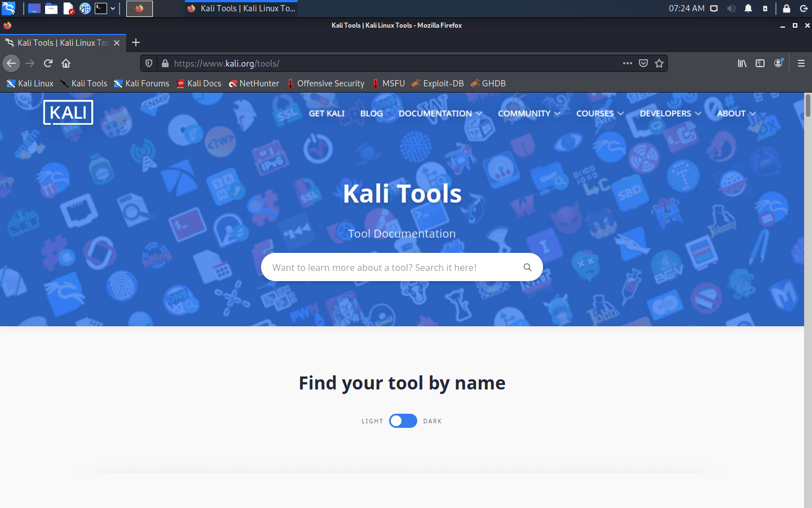Open the Offensive Security bookmark
Viewport: 812px width, 508px height.
(325, 84)
